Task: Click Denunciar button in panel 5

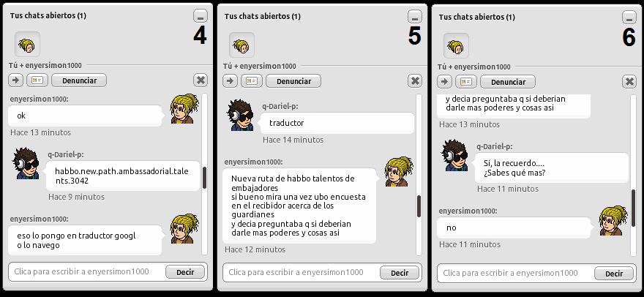Action: click(x=293, y=81)
